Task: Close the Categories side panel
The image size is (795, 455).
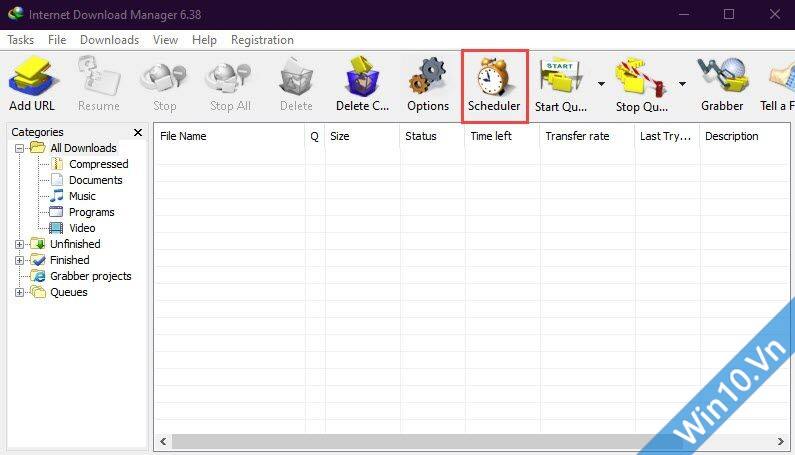Action: click(138, 132)
